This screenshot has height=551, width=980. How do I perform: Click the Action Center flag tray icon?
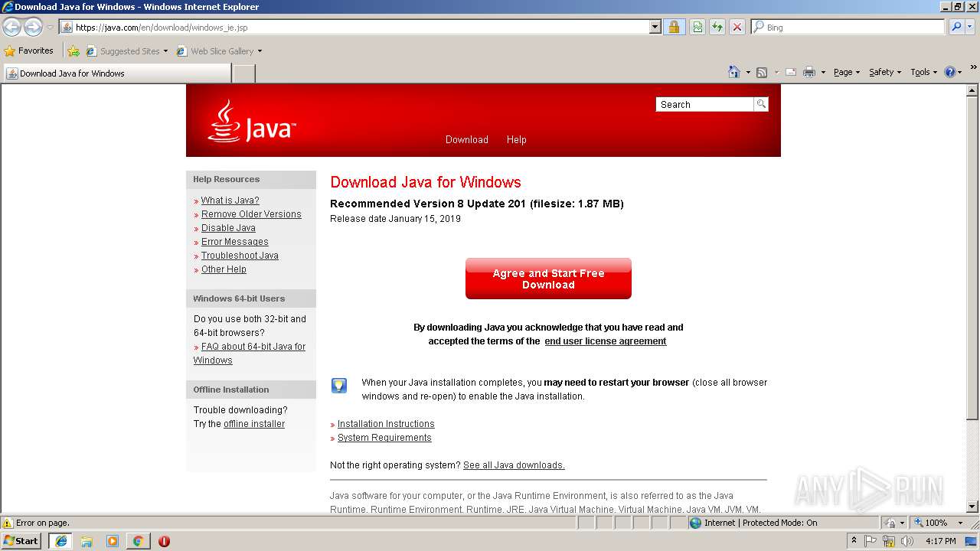[x=871, y=541]
